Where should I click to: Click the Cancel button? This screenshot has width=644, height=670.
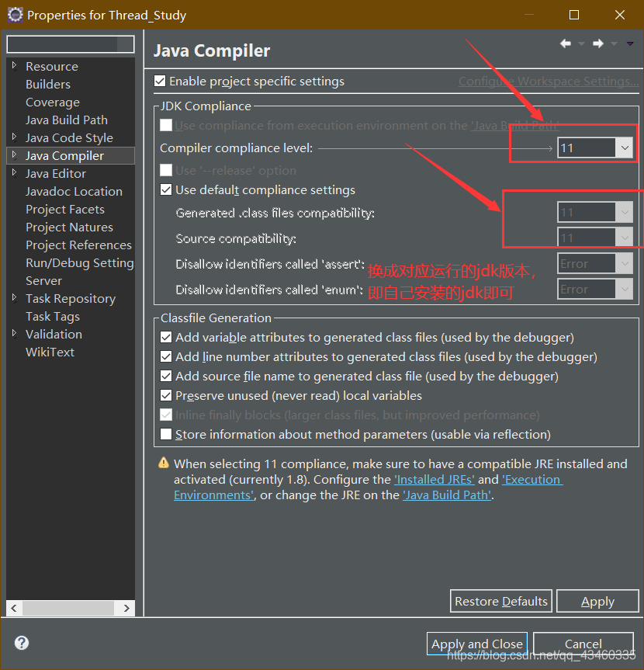(x=583, y=644)
